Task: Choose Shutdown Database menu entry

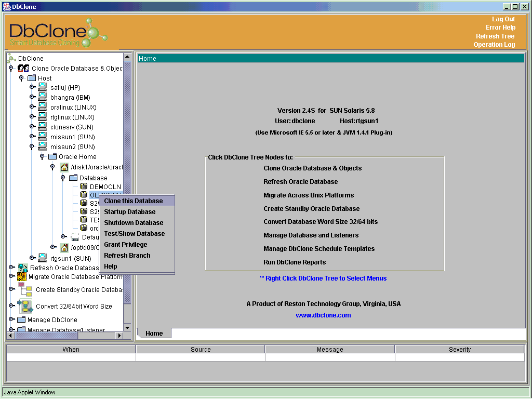Action: (137, 222)
